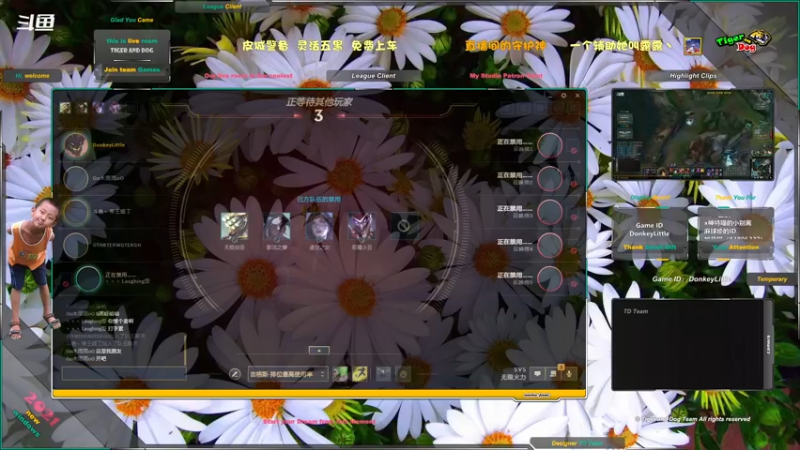
Task: Open the emote selector icon
Action: [x=403, y=374]
